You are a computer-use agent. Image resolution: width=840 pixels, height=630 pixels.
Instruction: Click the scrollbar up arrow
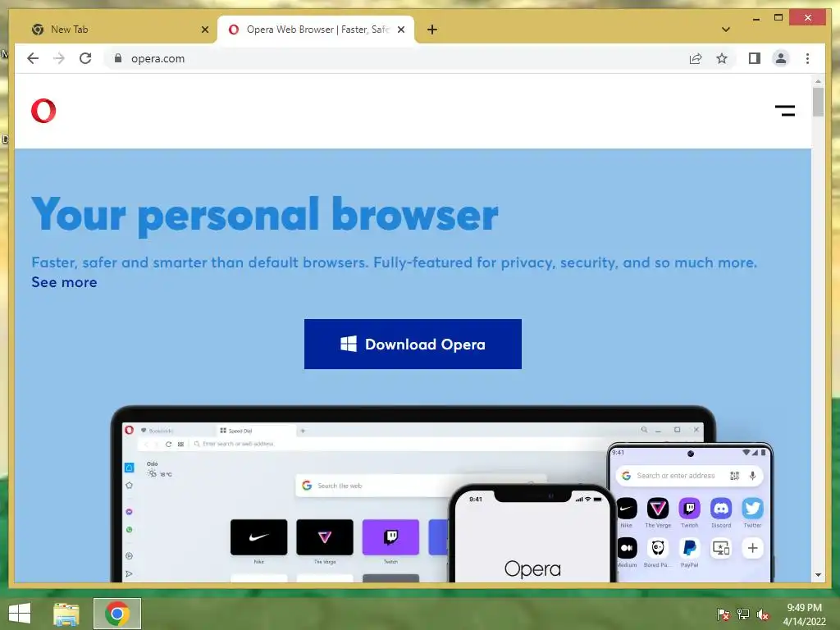(x=818, y=81)
